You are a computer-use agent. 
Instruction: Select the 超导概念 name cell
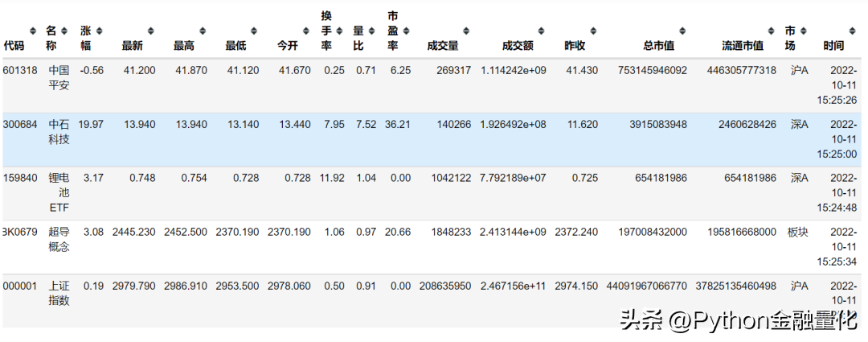tap(59, 240)
